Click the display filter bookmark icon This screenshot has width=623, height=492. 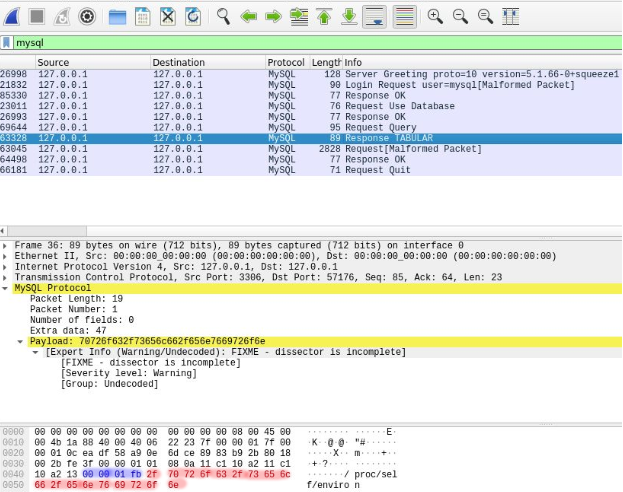point(8,43)
